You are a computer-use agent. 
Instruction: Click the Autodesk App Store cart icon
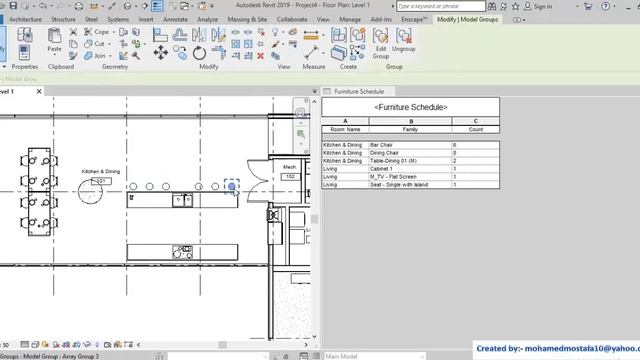(588, 6)
